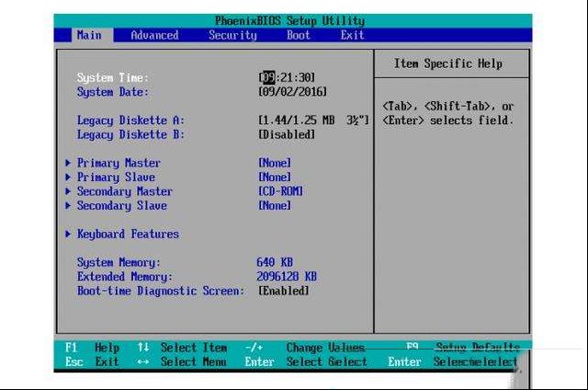Image resolution: width=588 pixels, height=390 pixels.
Task: Toggle Boot-time Diagnostic Screen Enabled value
Action: pyautogui.click(x=284, y=291)
